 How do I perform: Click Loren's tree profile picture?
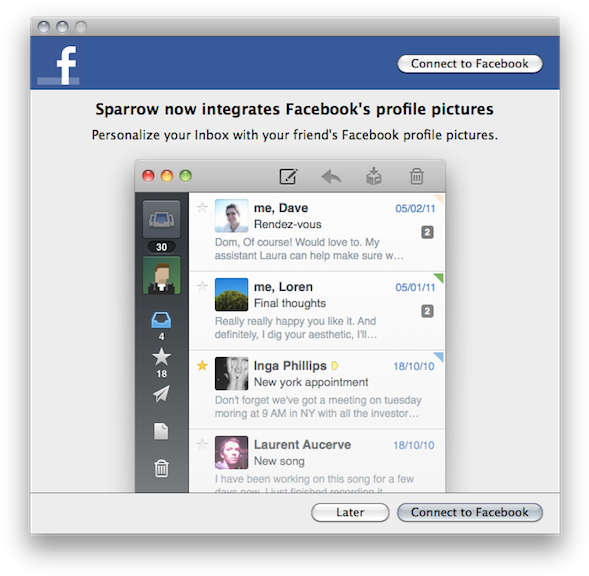pos(231,295)
